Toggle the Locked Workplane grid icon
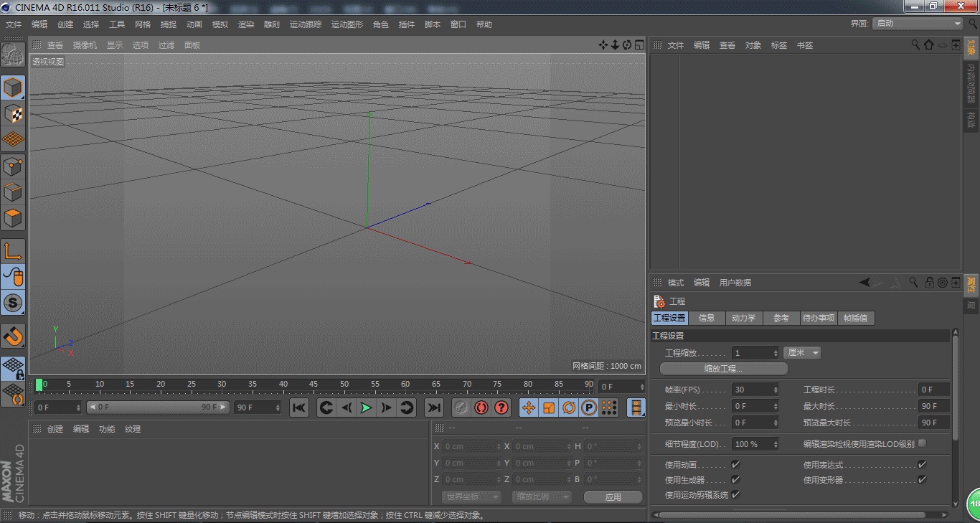 click(13, 369)
